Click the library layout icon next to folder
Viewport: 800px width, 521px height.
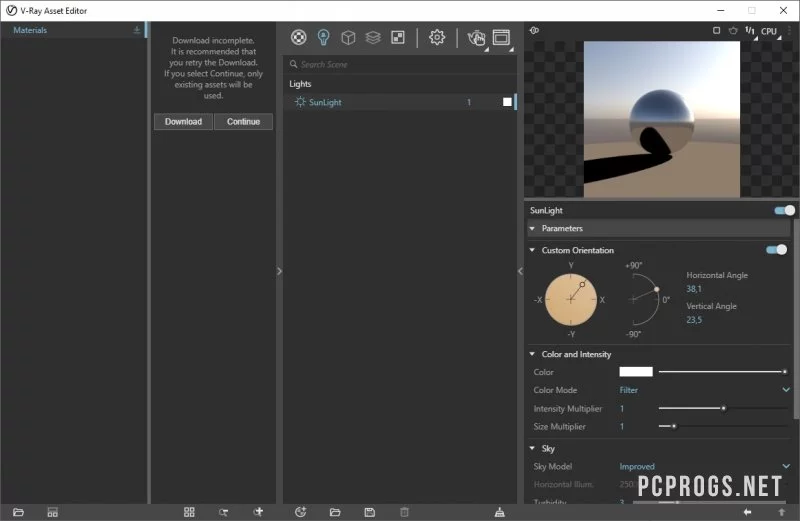pyautogui.click(x=53, y=512)
